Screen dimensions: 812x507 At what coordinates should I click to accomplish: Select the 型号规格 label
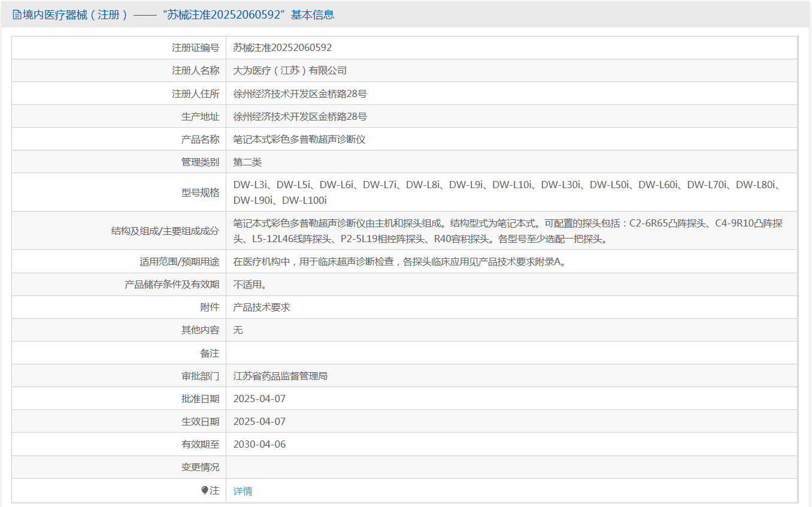[200, 192]
